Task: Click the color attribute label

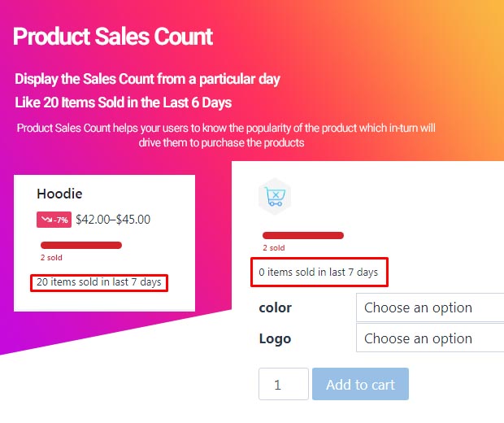Action: [x=275, y=307]
